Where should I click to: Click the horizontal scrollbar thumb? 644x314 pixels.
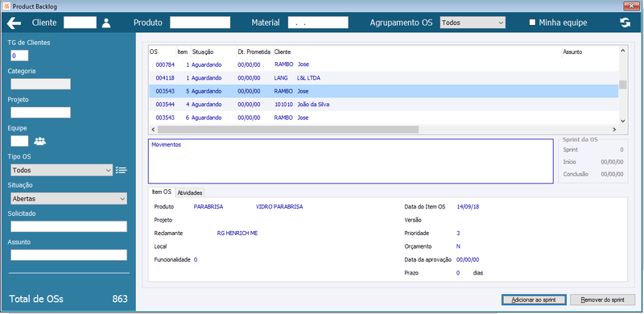pyautogui.click(x=288, y=130)
